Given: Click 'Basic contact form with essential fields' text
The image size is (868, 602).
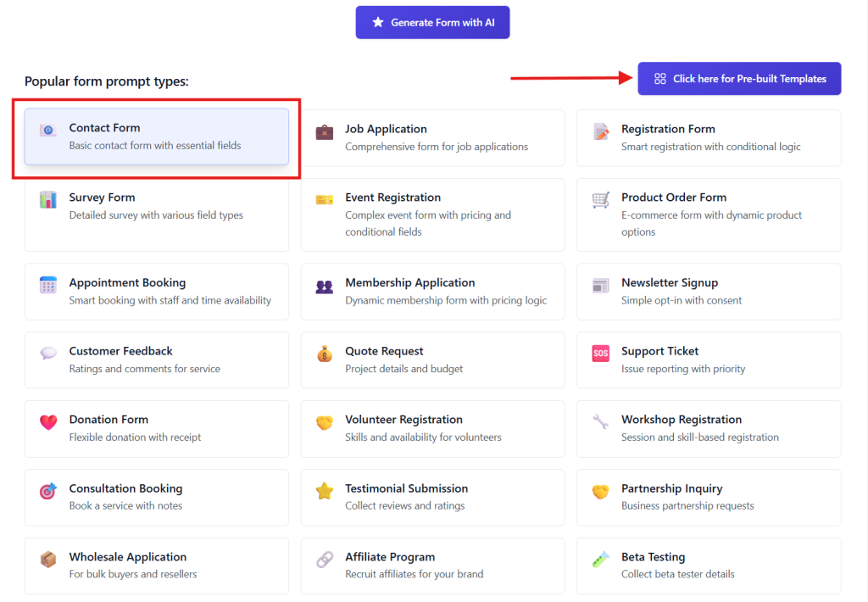Looking at the screenshot, I should coord(155,146).
